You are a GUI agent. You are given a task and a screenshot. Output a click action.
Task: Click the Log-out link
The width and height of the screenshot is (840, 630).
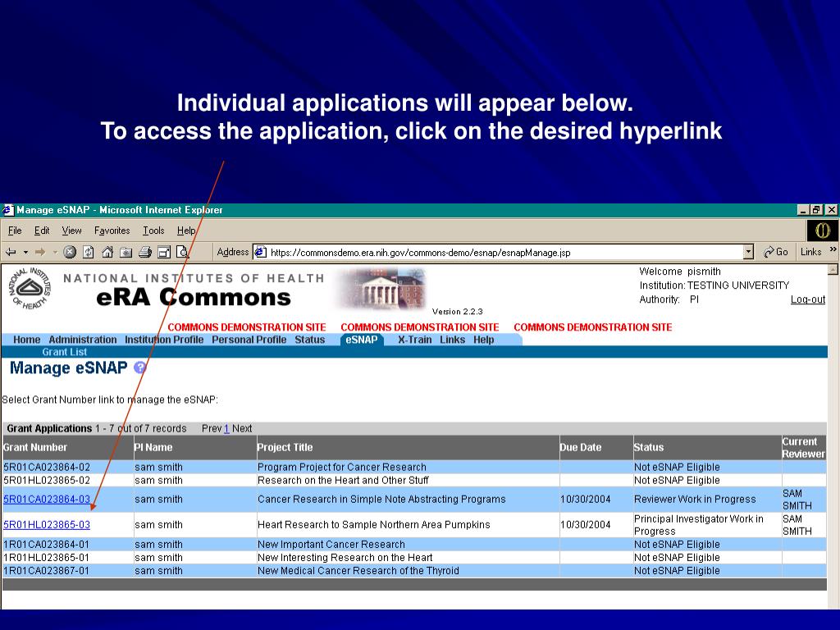click(808, 299)
